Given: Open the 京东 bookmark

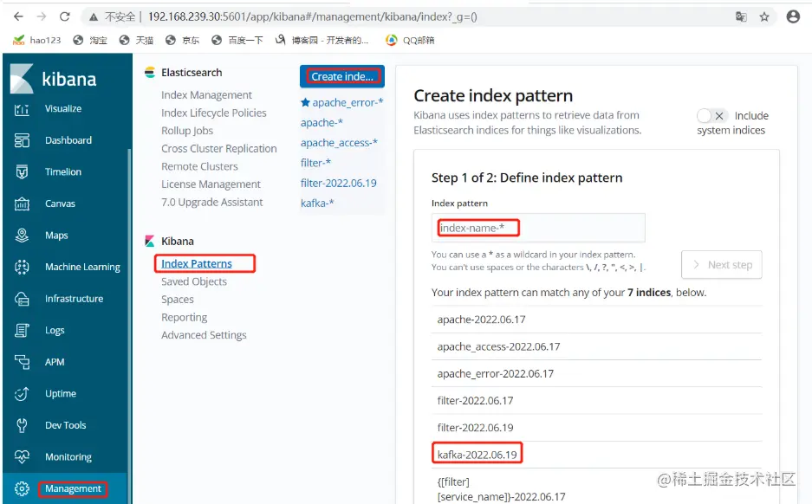Looking at the screenshot, I should (x=182, y=40).
